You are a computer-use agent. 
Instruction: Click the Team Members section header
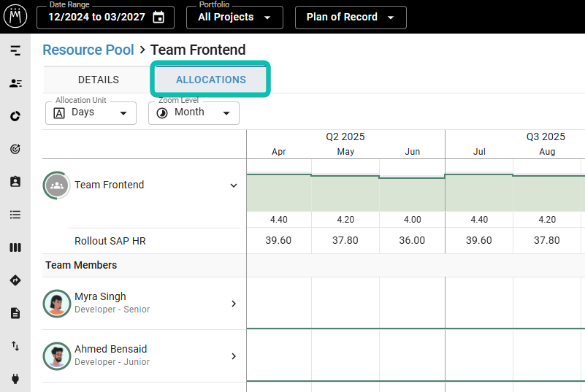point(81,265)
